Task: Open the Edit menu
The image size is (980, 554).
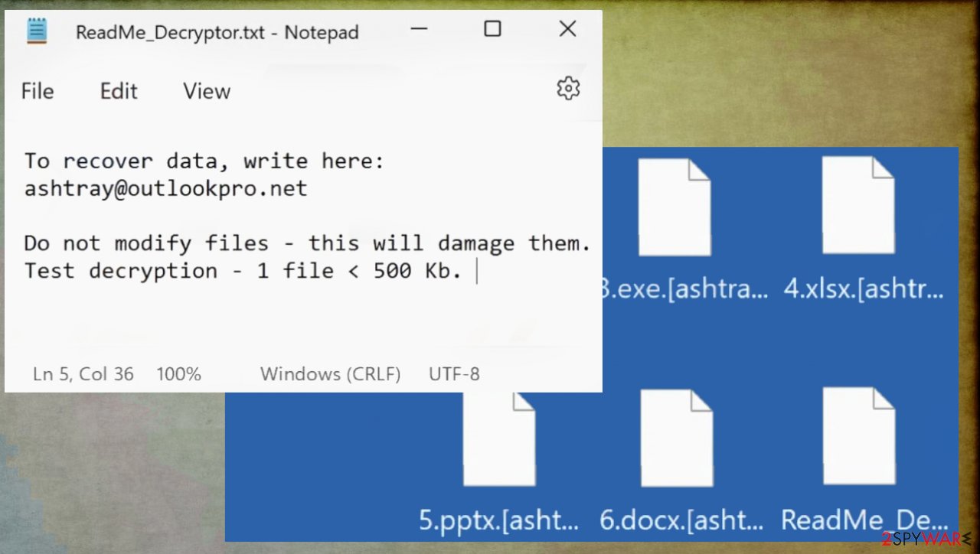Action: 119,91
